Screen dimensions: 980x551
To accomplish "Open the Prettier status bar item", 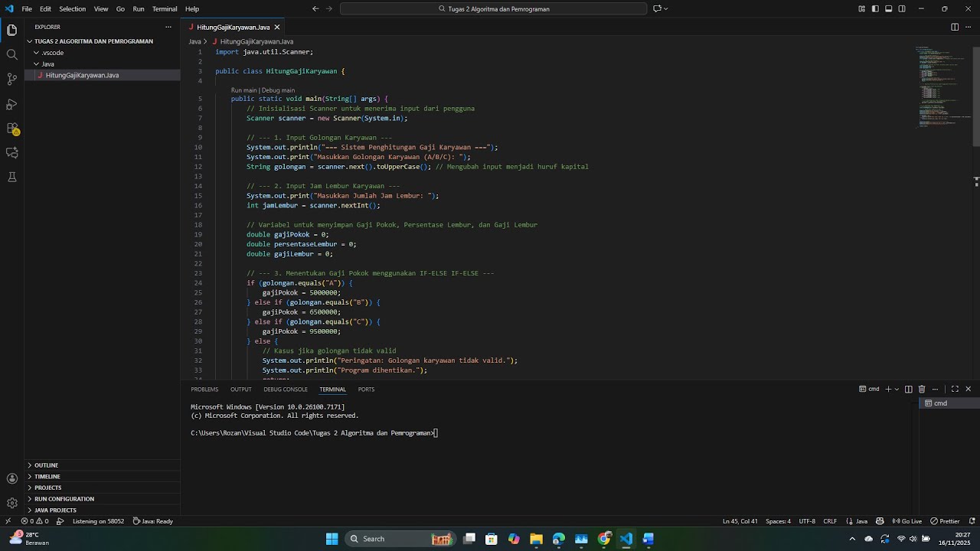I will tap(946, 521).
